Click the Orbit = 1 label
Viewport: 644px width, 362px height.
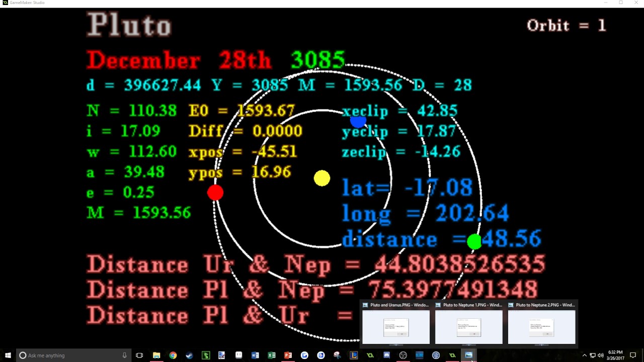(x=567, y=25)
